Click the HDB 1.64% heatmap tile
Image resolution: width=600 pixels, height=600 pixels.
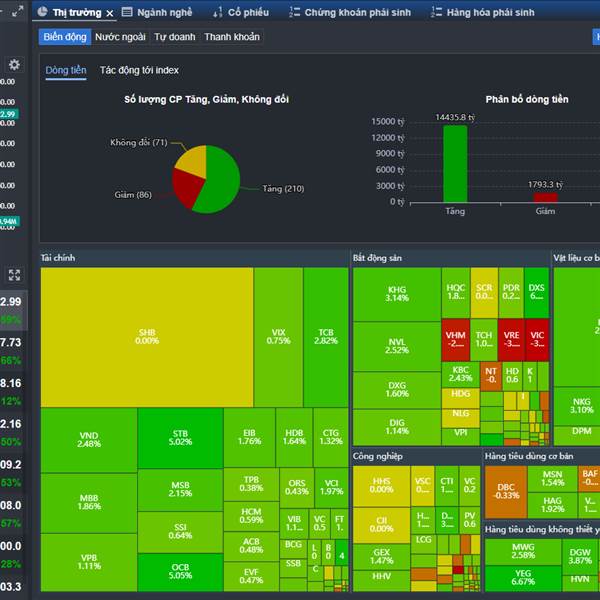coord(294,437)
